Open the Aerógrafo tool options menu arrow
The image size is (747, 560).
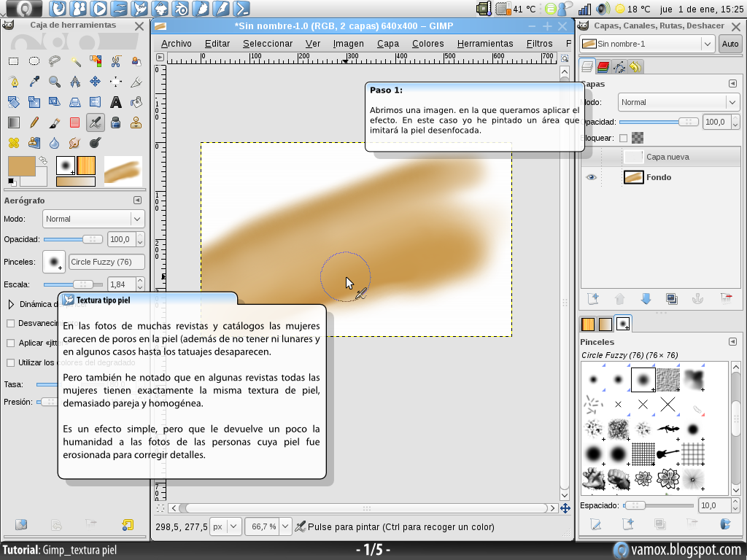coord(137,201)
